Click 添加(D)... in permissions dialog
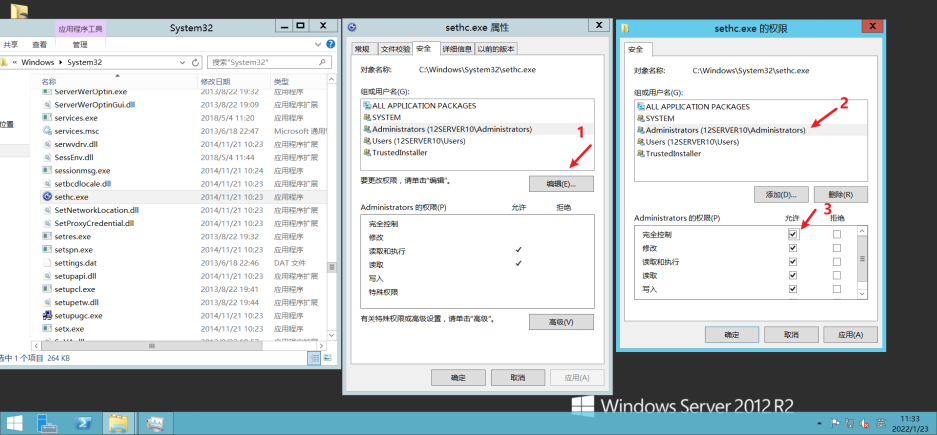This screenshot has height=435, width=937. [781, 195]
